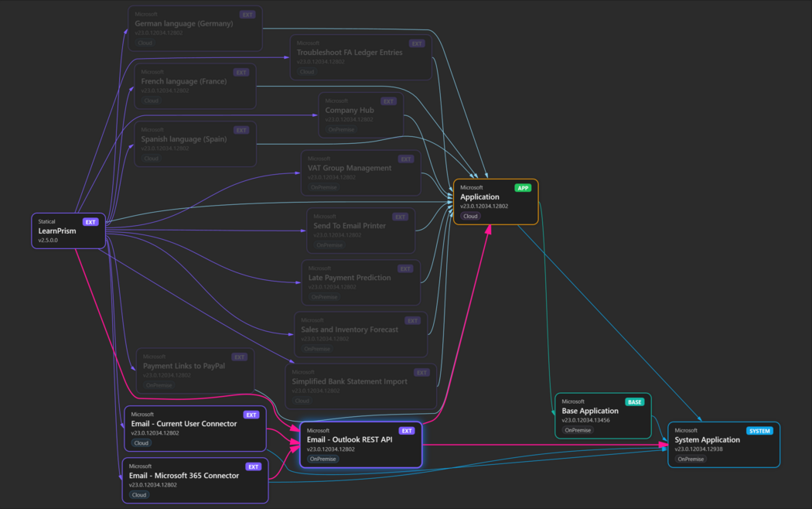
Task: Click version v2.5.0.0 text on LearnPrism
Action: pos(48,241)
